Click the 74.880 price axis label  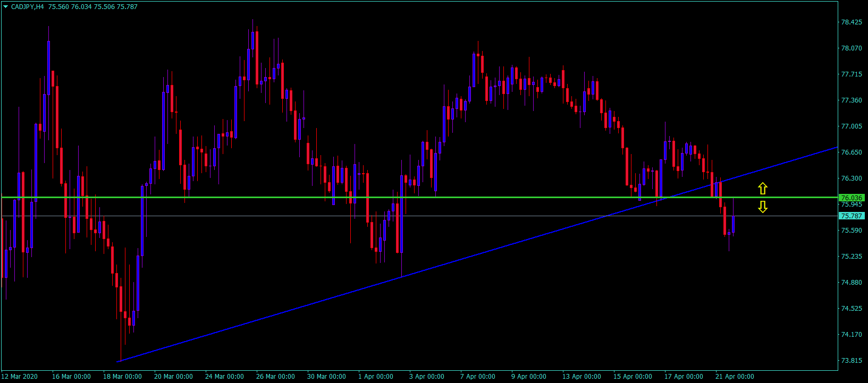[x=852, y=283]
